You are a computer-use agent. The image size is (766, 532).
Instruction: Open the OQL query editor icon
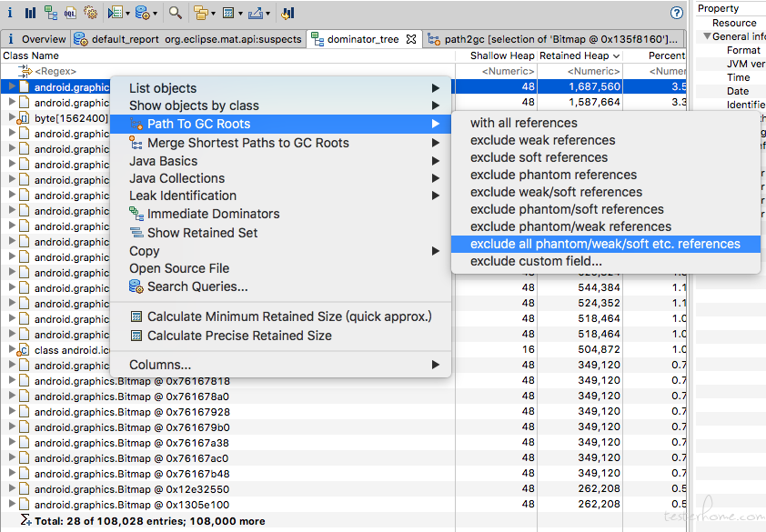coord(70,13)
